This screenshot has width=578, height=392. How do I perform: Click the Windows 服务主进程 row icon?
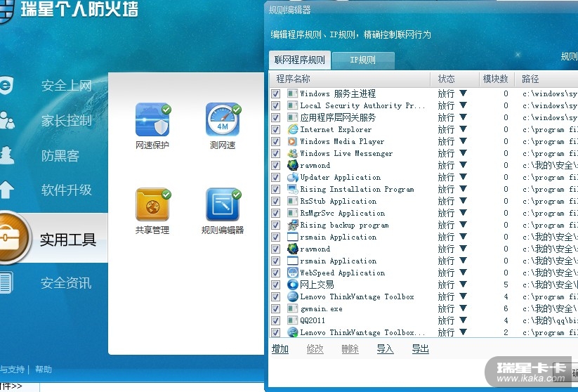(x=293, y=93)
